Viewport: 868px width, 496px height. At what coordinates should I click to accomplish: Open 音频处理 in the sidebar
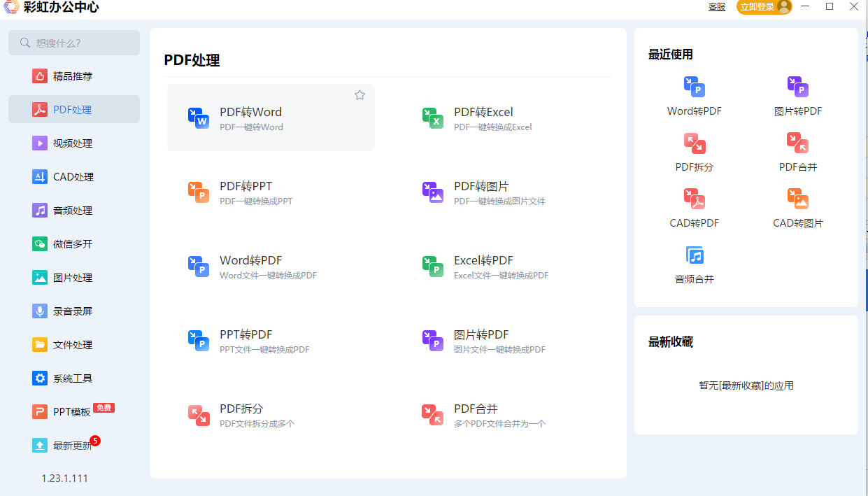point(74,211)
